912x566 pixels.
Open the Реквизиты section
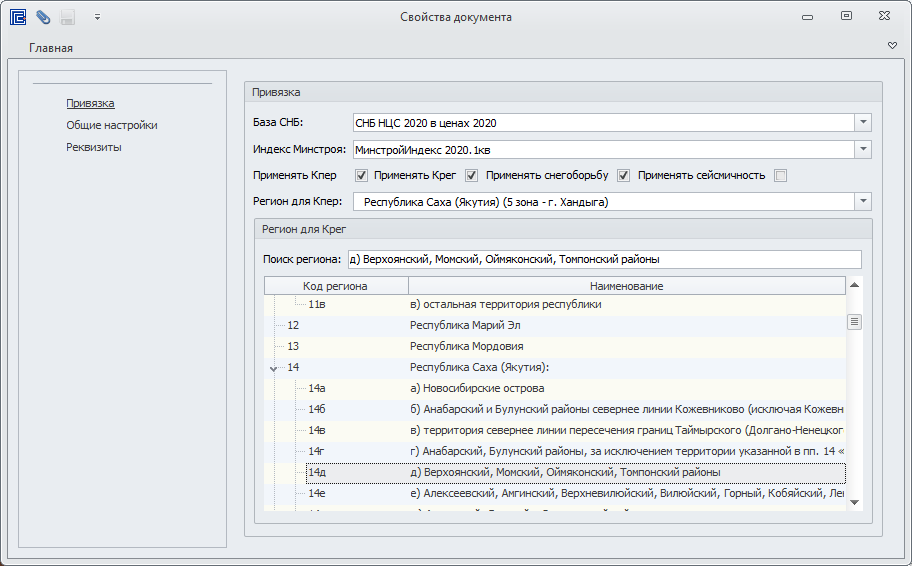pyautogui.click(x=94, y=147)
